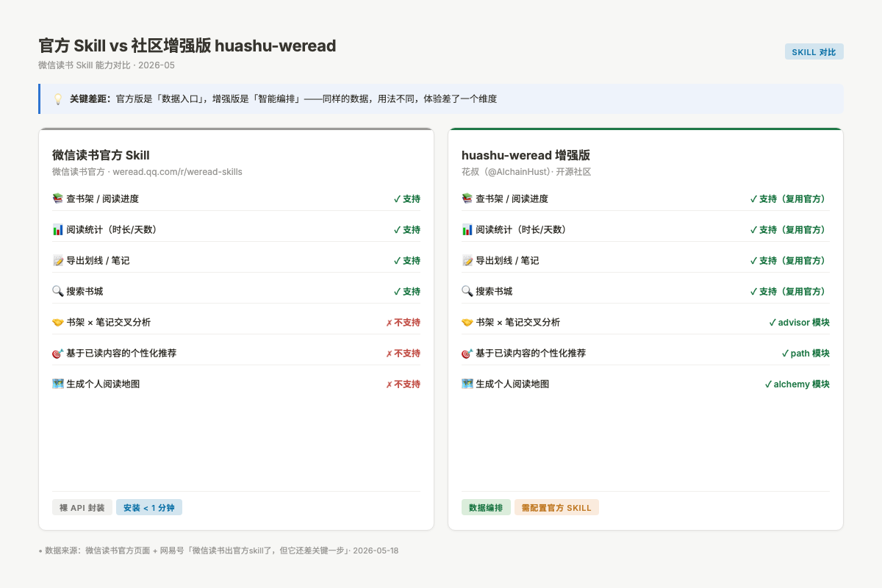The height and width of the screenshot is (588, 882).
Task: Click the 关键差距 callout sentence
Action: 283,98
